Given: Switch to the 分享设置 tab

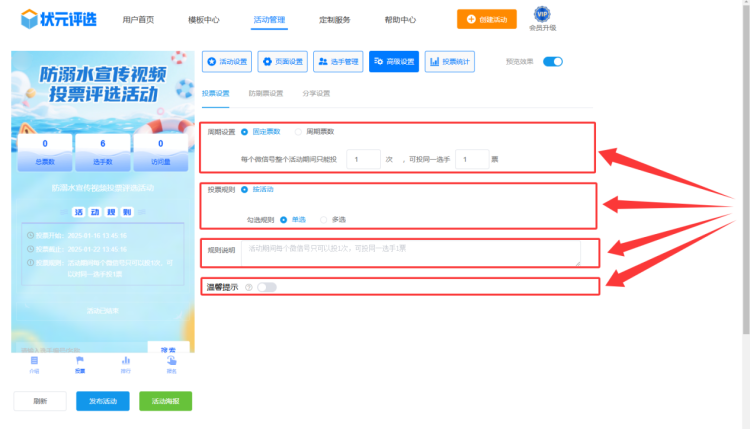Looking at the screenshot, I should pyautogui.click(x=316, y=93).
